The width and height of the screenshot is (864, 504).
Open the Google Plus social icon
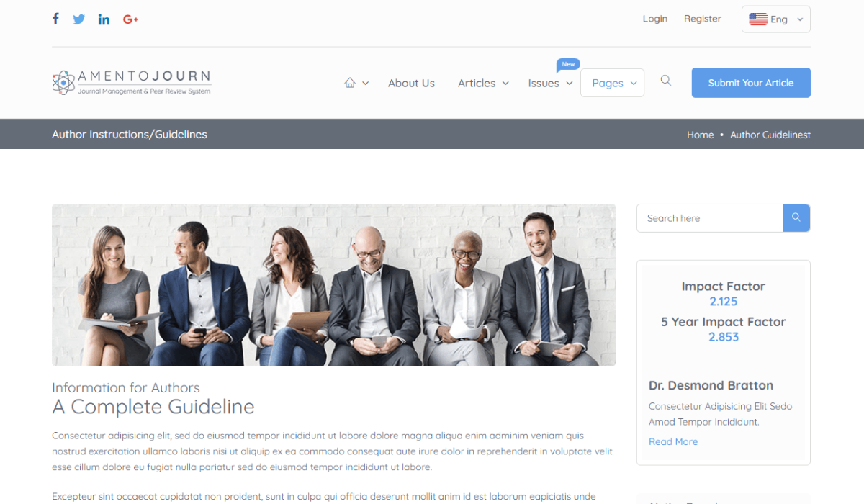130,19
